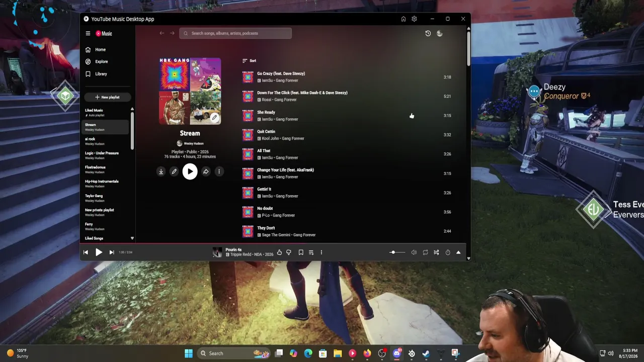The width and height of the screenshot is (644, 362).
Task: Open the hamburger guide menu
Action: (88, 34)
